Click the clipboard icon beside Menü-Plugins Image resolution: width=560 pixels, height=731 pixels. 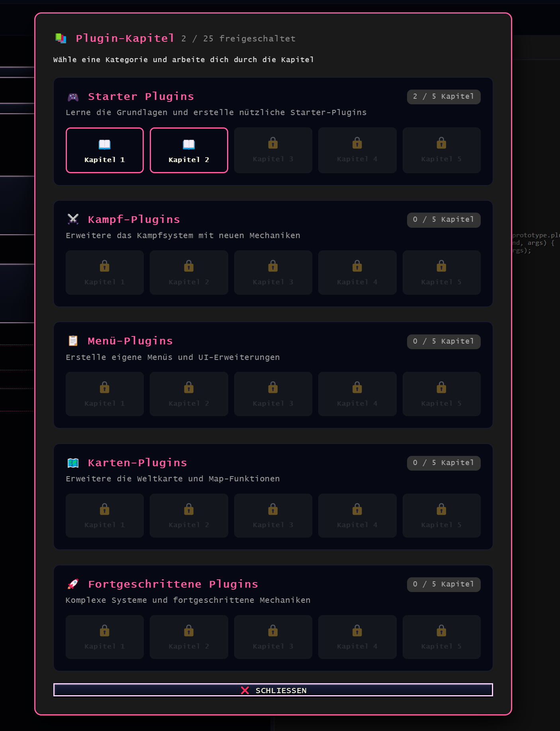(x=73, y=341)
